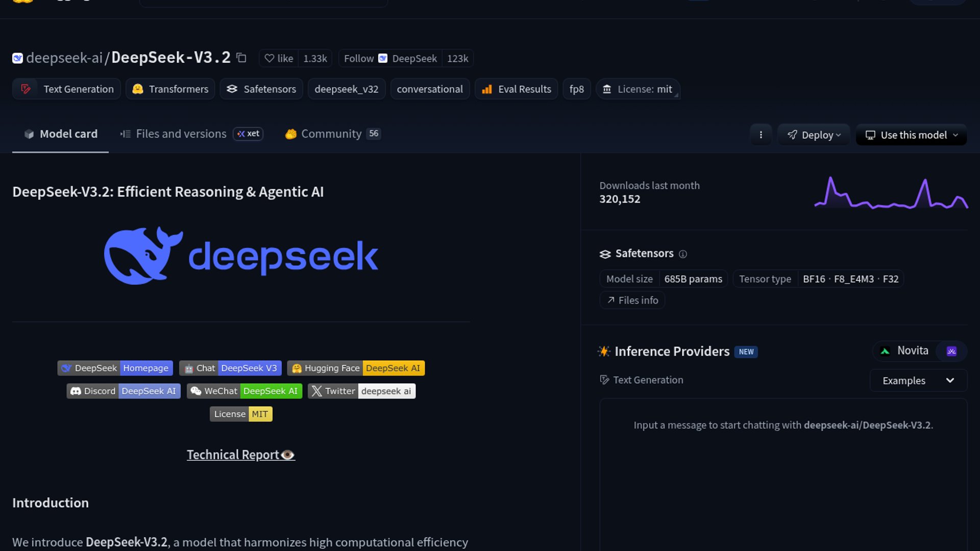Image resolution: width=980 pixels, height=551 pixels.
Task: Expand the Deploy dropdown
Action: click(813, 135)
